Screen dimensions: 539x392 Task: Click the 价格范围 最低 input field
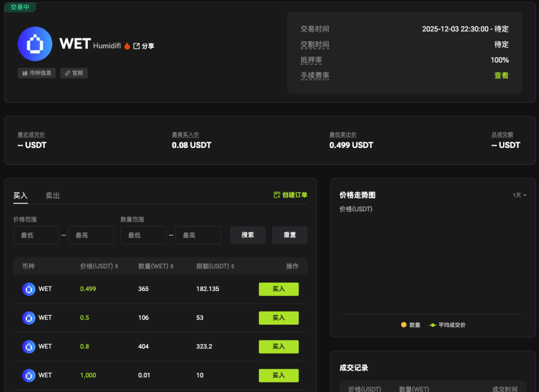[36, 235]
